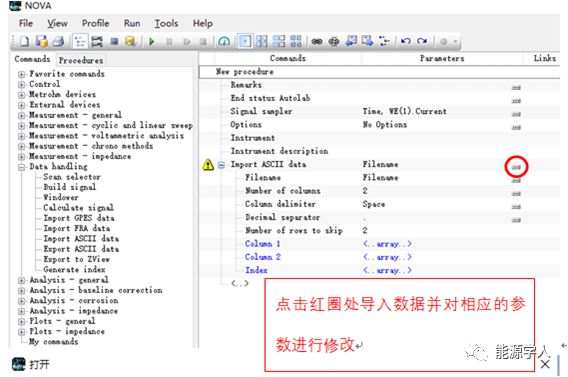
Task: Click ellipsis button on Signal sampler row
Action: pyautogui.click(x=516, y=114)
